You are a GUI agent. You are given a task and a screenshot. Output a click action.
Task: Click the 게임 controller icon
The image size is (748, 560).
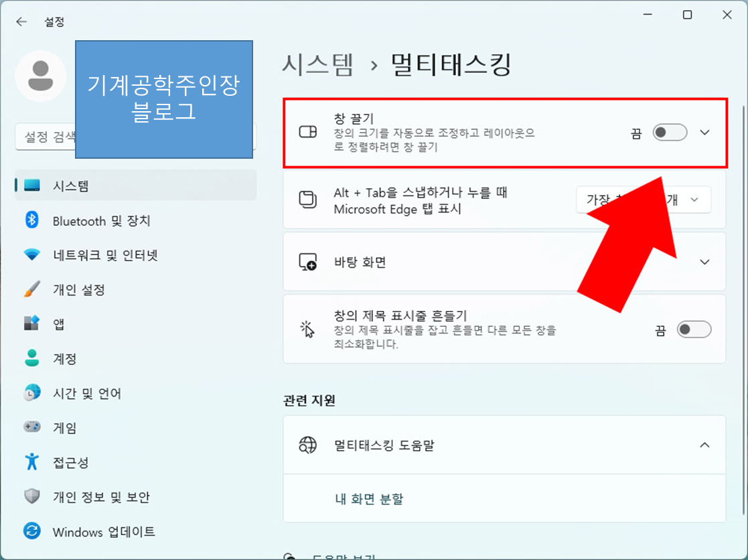pyautogui.click(x=32, y=427)
